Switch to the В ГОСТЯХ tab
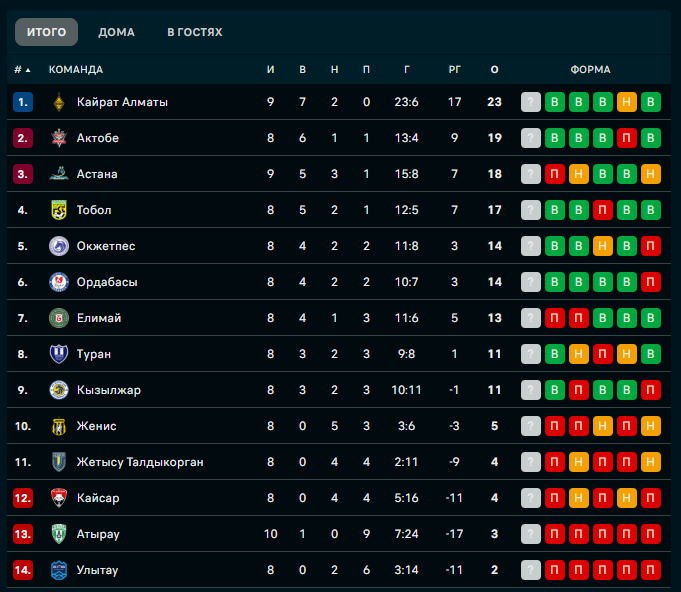This screenshot has height=592, width=681. pos(195,32)
